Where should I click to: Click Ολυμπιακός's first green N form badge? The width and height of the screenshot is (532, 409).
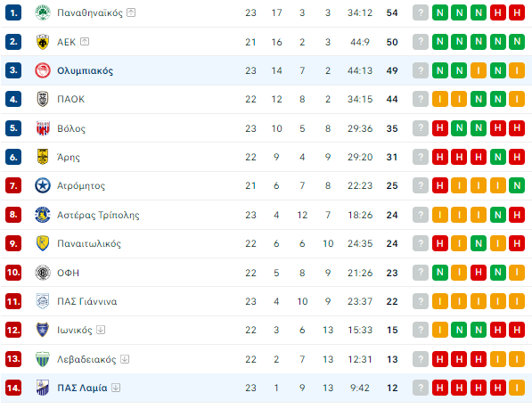click(440, 70)
